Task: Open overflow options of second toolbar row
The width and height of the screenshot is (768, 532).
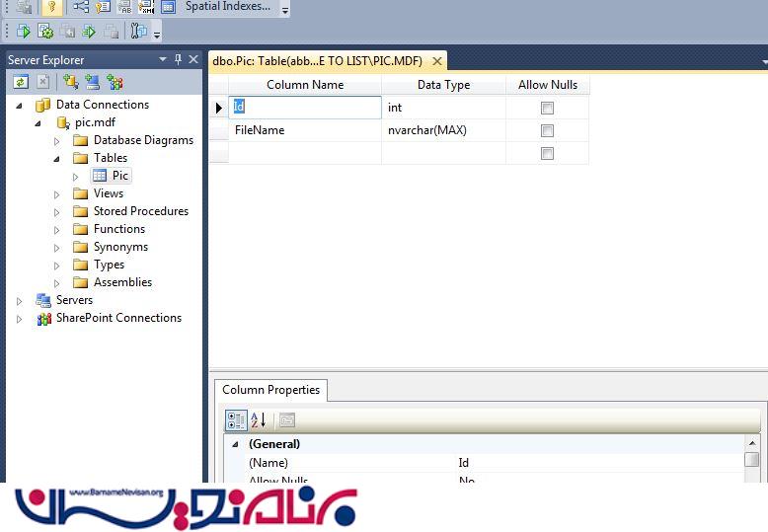Action: pos(157,35)
